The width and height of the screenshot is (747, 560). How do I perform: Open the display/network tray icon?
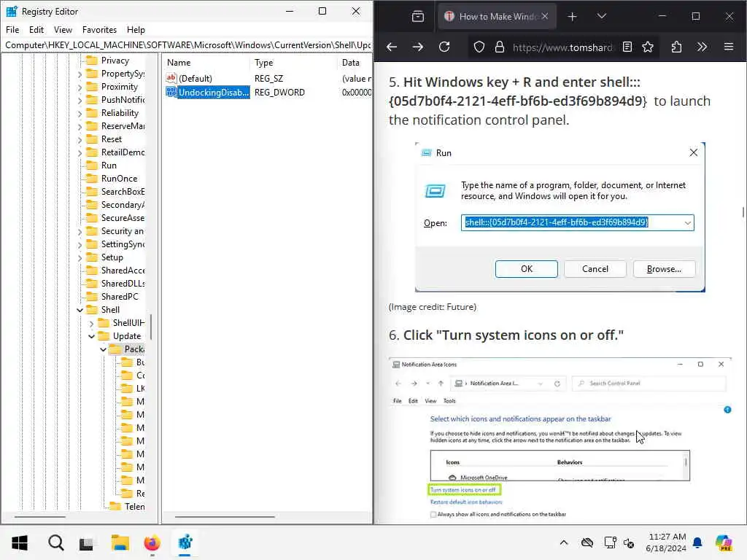[611, 542]
